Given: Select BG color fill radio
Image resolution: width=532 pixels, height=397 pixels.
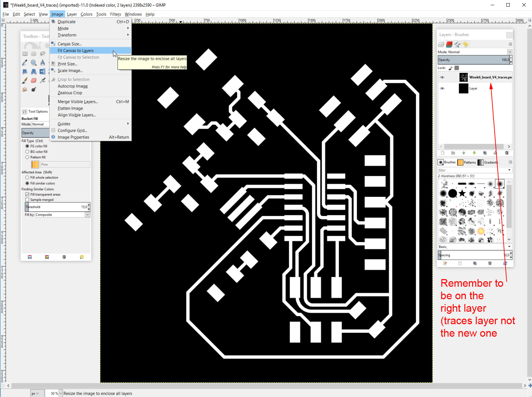Looking at the screenshot, I should pyautogui.click(x=27, y=152).
